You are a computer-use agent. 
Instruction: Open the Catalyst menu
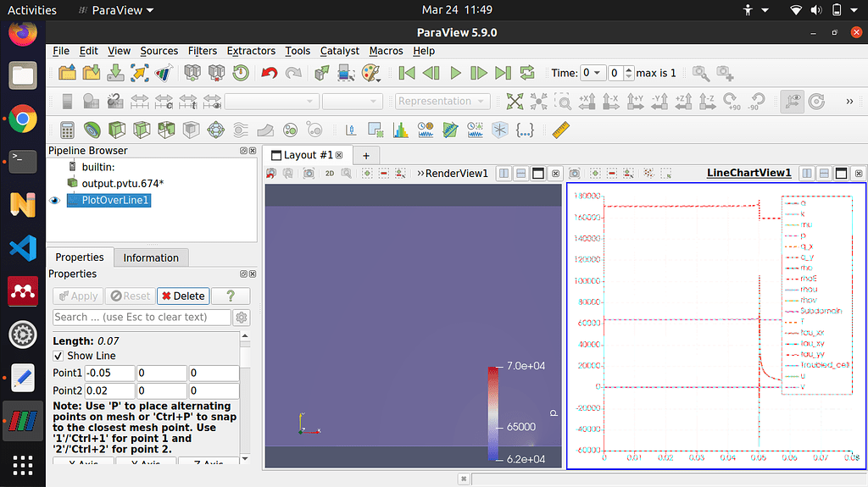coord(339,51)
